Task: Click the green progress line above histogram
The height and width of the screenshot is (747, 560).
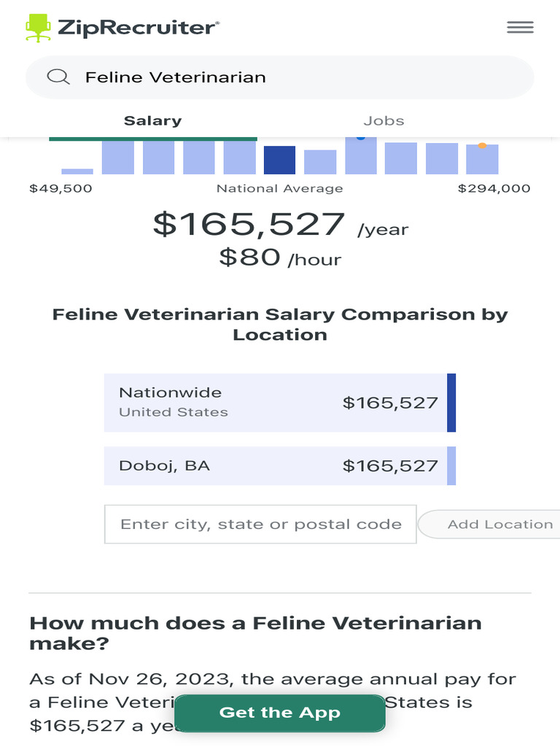Action: pos(153,138)
